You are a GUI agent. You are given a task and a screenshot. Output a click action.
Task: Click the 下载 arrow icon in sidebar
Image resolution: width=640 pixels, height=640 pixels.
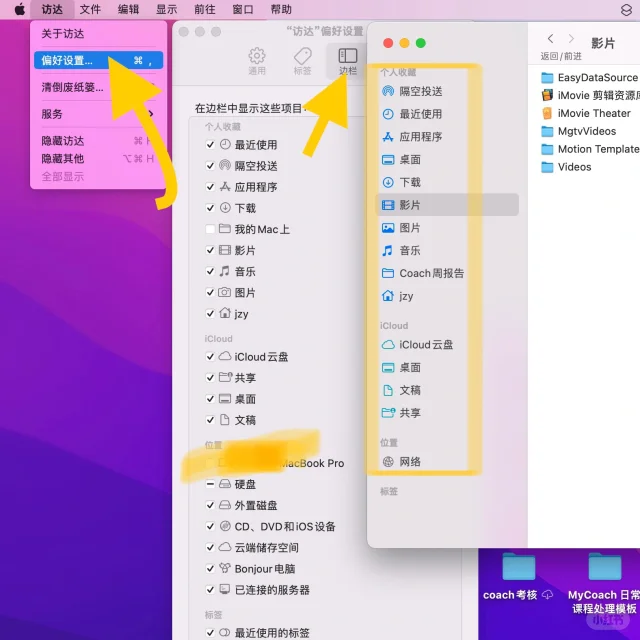coord(388,182)
